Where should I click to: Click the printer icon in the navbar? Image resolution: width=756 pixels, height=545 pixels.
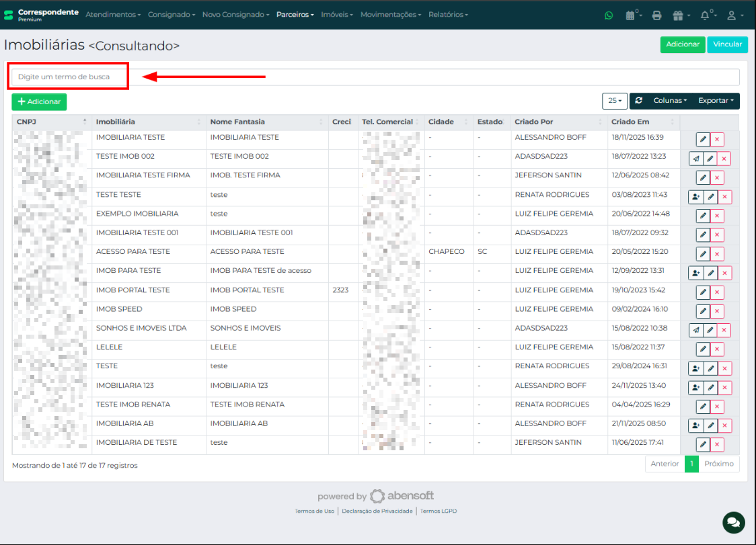click(656, 14)
